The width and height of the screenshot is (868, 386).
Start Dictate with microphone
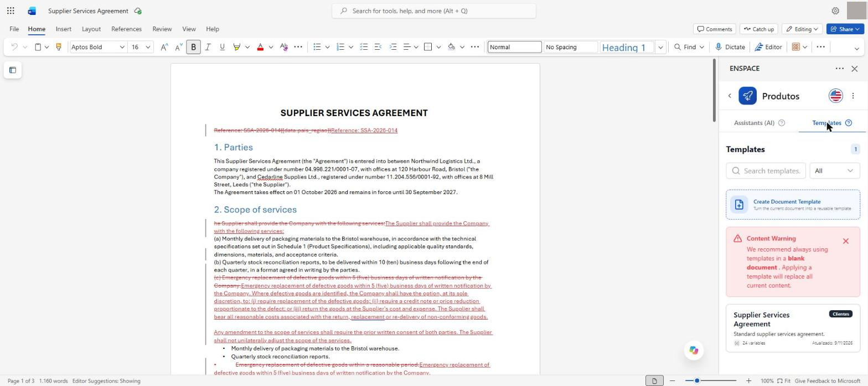(x=730, y=47)
